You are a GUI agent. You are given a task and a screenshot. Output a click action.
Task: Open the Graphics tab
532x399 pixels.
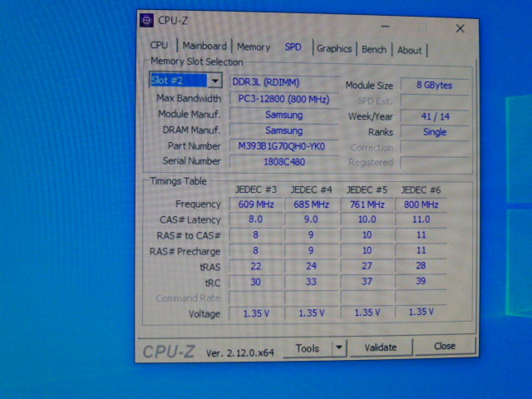[334, 49]
